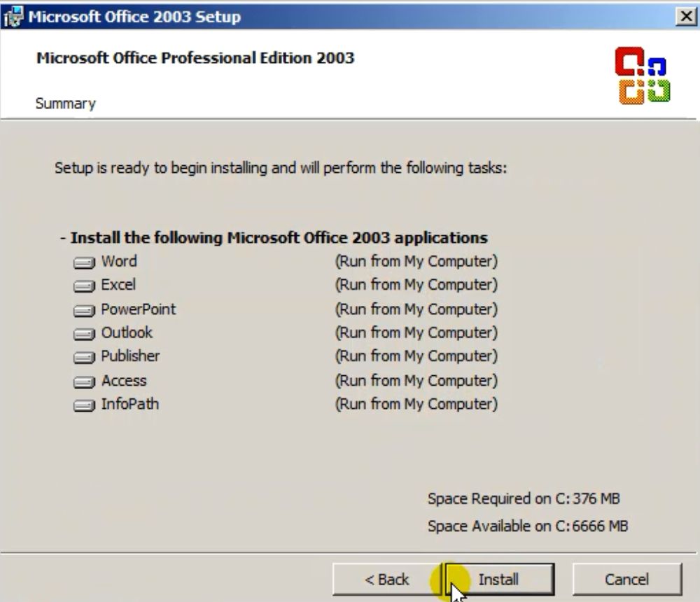Image resolution: width=700 pixels, height=602 pixels.
Task: Click the Space Available on C: 6666 MB text
Action: (528, 526)
